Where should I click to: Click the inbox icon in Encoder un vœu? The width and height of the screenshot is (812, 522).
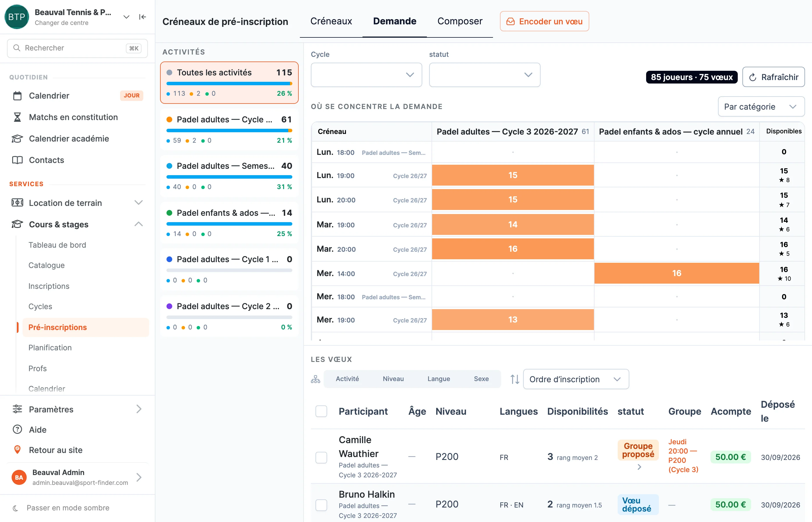pyautogui.click(x=510, y=21)
